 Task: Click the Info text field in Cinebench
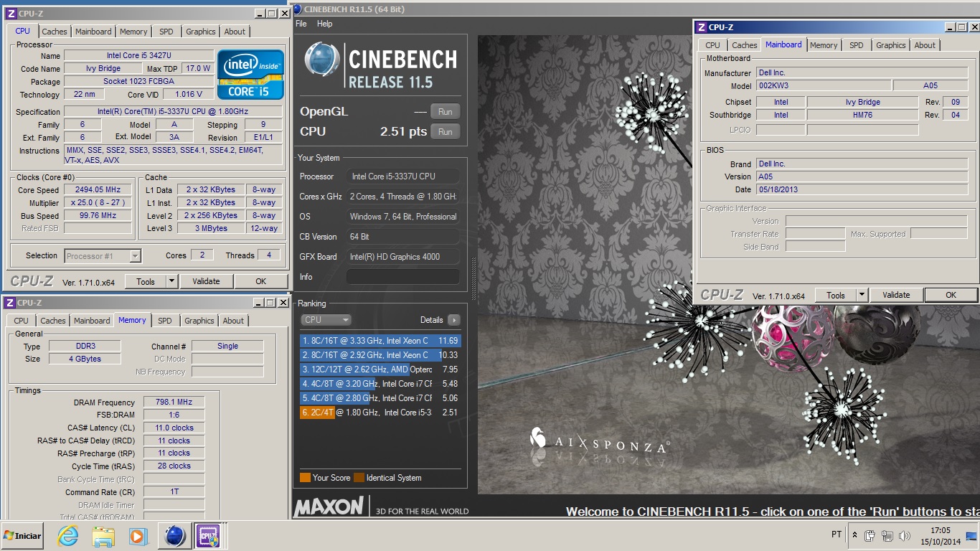point(403,277)
